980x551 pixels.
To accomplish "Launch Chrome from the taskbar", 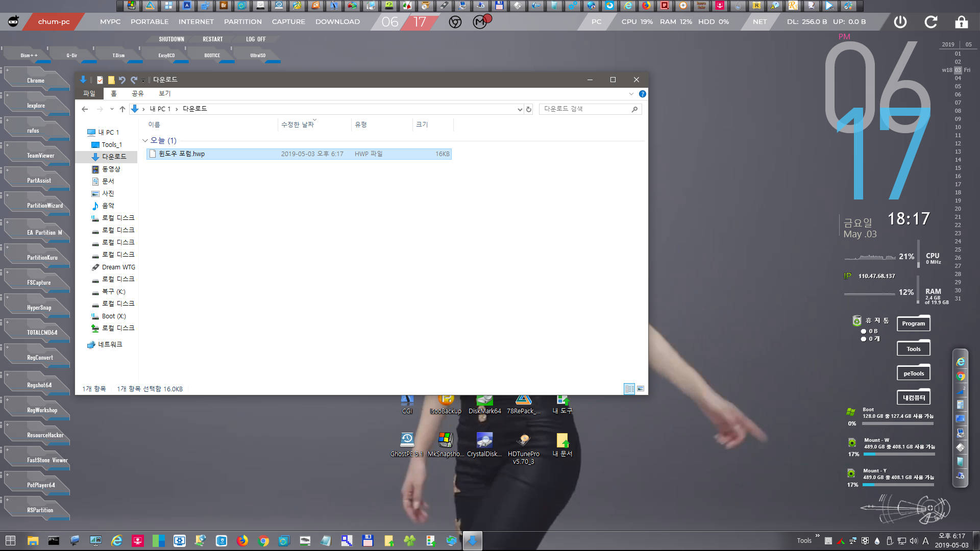I will tap(263, 541).
